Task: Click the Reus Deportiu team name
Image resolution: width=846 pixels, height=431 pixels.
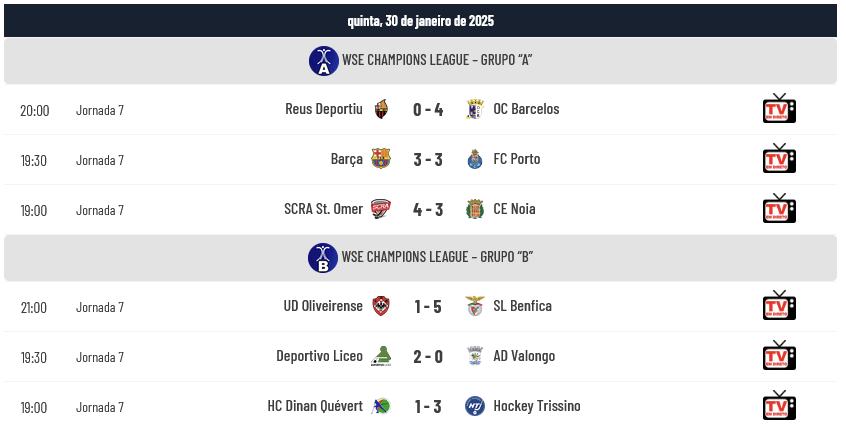Action: pos(324,109)
